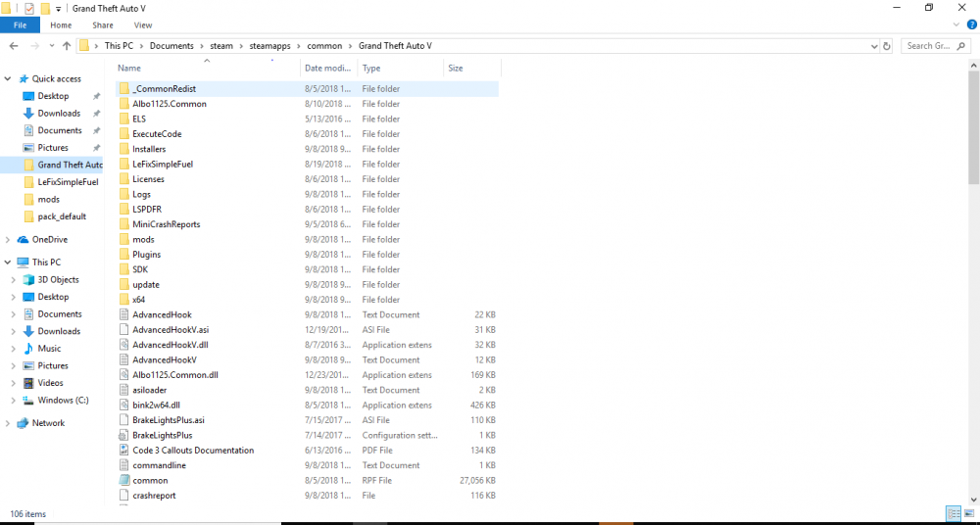The height and width of the screenshot is (525, 980).
Task: Expand the OneDrive tree node
Action: (8, 239)
